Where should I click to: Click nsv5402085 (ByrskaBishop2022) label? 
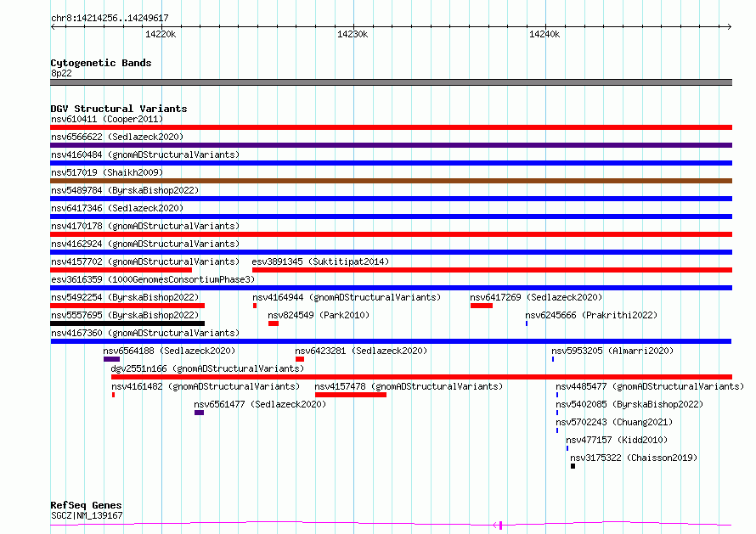point(629,404)
